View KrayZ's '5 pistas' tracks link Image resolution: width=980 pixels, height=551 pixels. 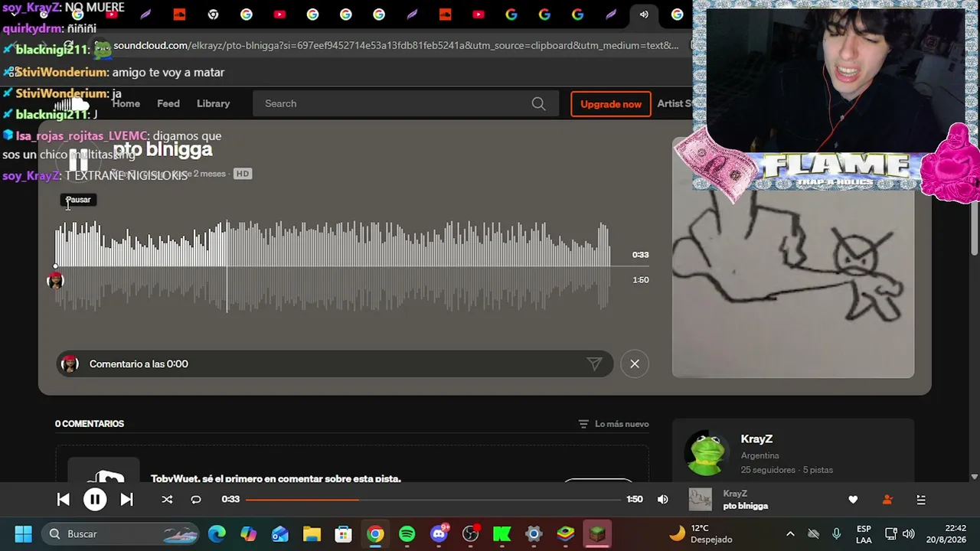[818, 470]
